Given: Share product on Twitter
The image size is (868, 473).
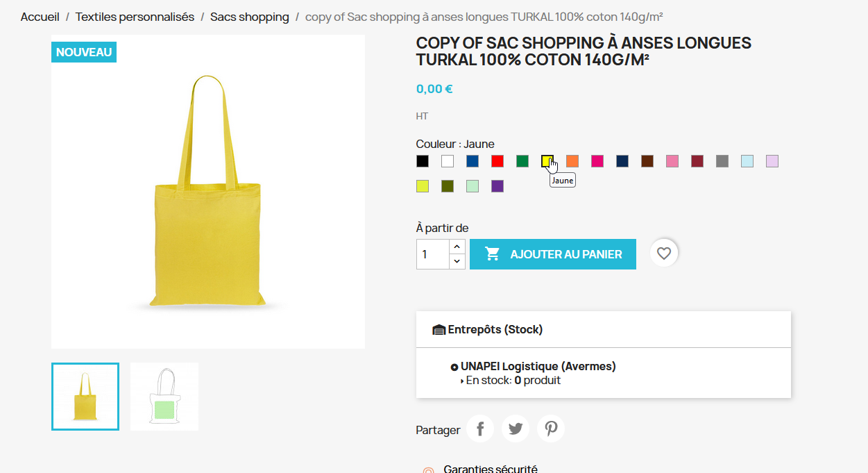Looking at the screenshot, I should (x=516, y=429).
